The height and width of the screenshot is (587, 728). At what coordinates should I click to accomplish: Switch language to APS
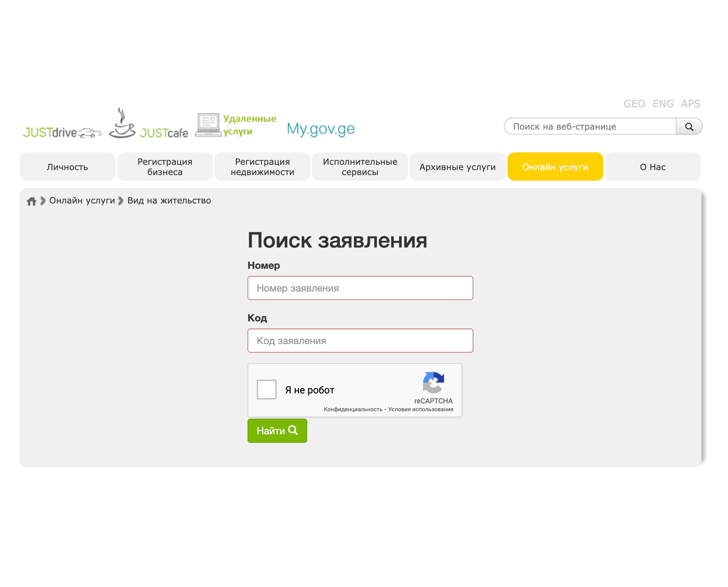(690, 104)
